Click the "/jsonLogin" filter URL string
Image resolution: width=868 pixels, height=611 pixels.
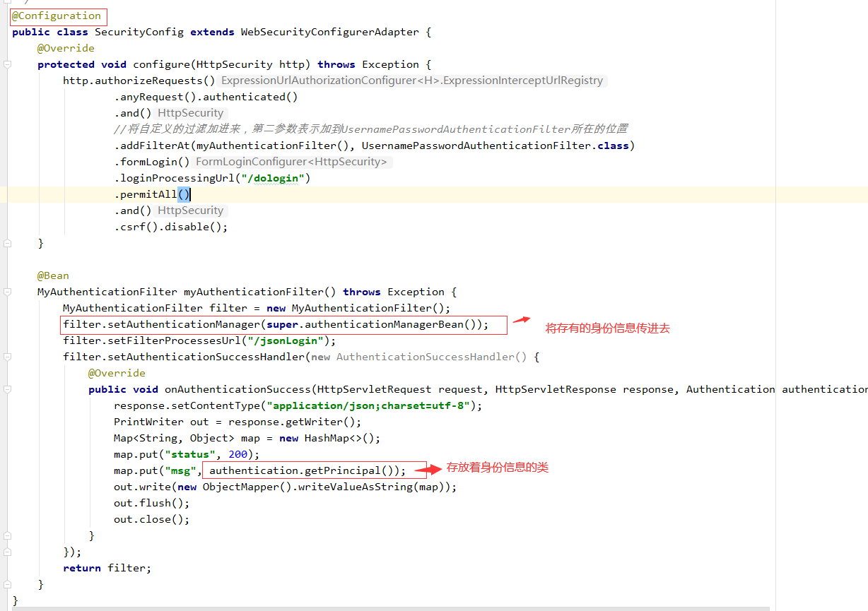tap(285, 340)
